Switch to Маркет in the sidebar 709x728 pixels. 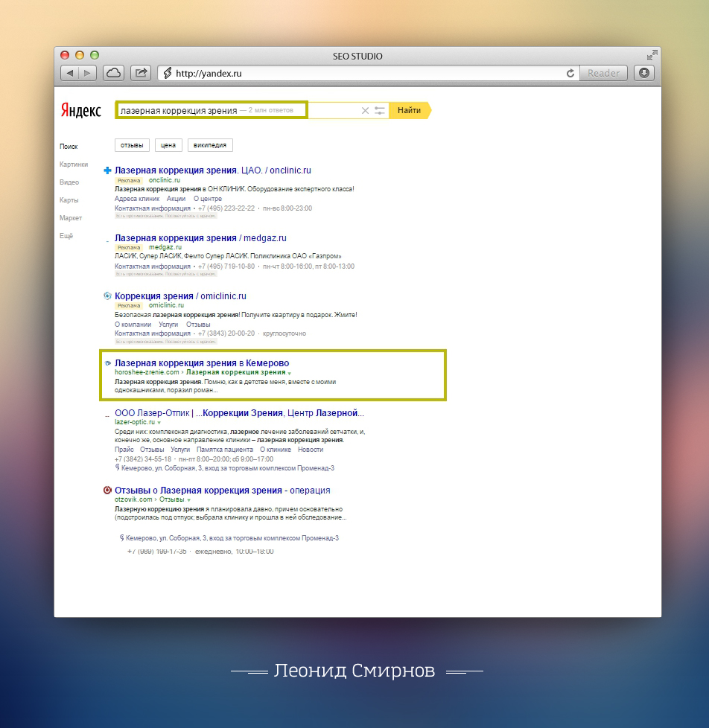pyautogui.click(x=71, y=218)
